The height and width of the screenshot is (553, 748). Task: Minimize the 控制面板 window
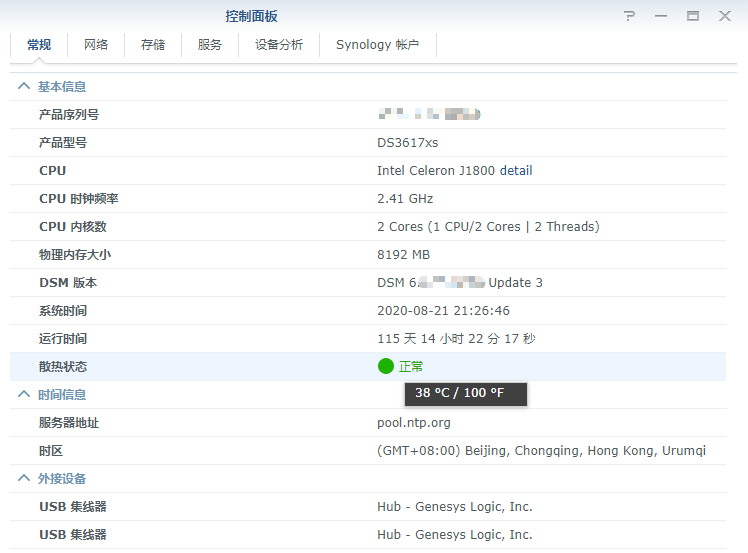pyautogui.click(x=661, y=16)
